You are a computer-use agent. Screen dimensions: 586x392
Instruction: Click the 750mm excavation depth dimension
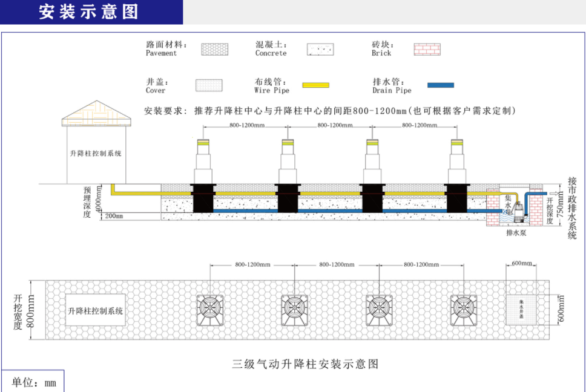click(x=560, y=204)
